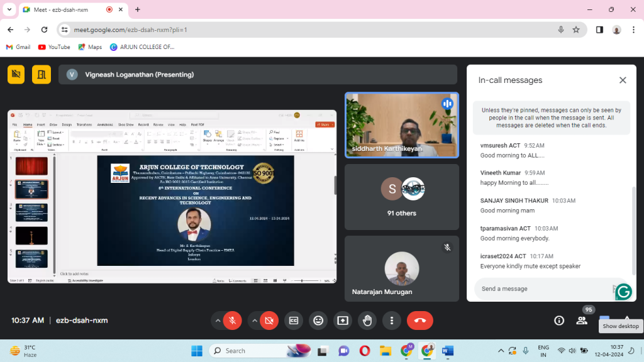The width and height of the screenshot is (644, 362).
Task: Click the yellow door extension button
Action: tap(42, 74)
